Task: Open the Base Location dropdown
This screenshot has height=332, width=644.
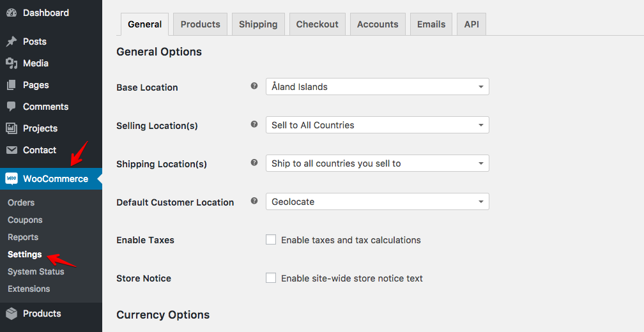Action: coord(378,87)
